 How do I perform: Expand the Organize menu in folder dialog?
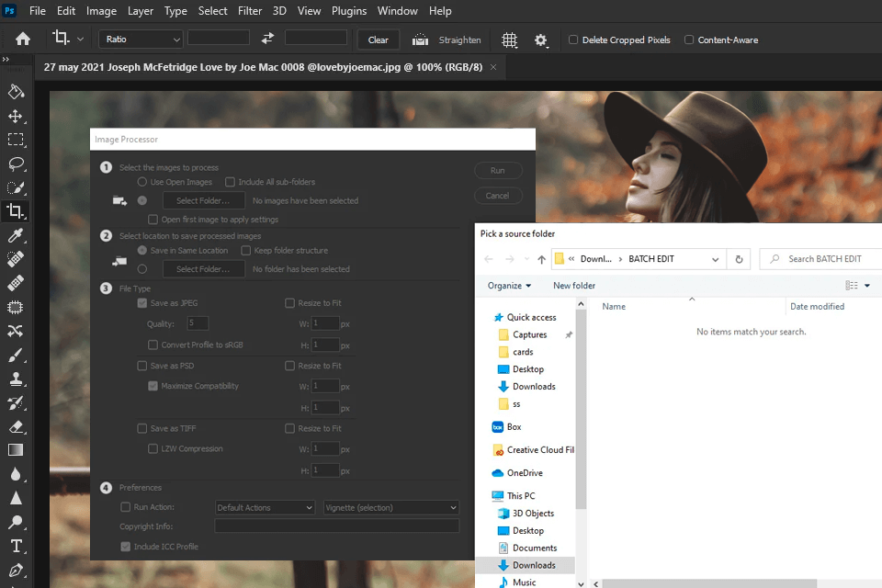510,286
